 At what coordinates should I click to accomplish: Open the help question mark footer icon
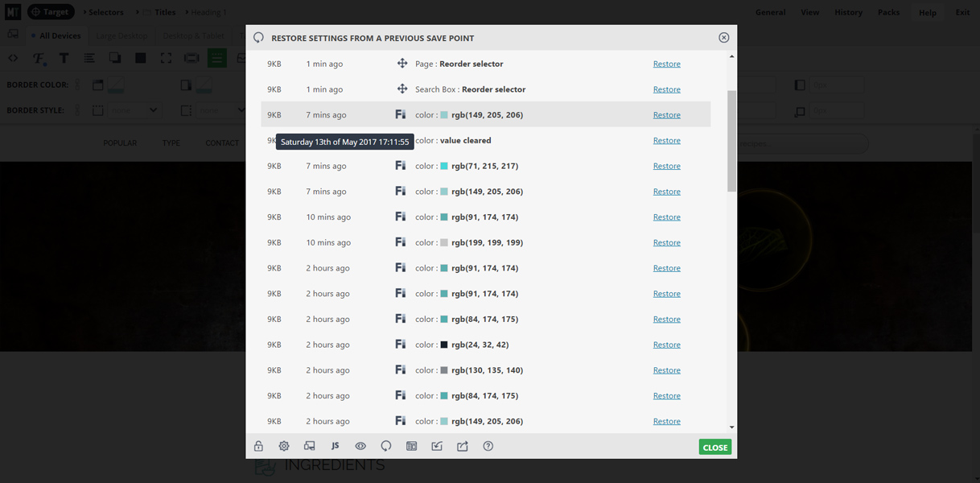[488, 446]
